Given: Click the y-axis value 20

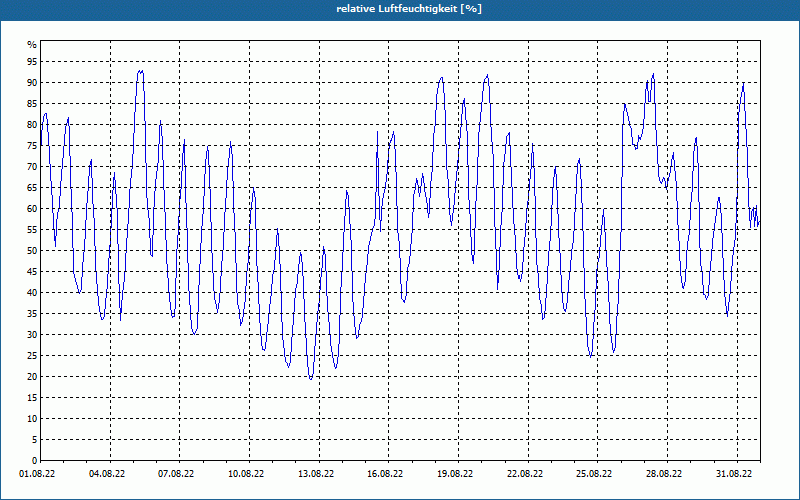Looking at the screenshot, I should click(32, 377).
